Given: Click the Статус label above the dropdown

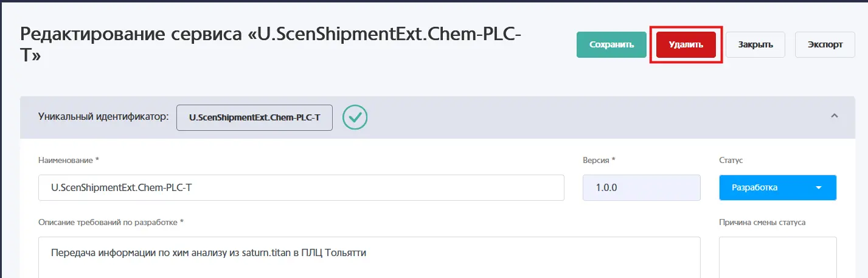Looking at the screenshot, I should pyautogui.click(x=731, y=161).
